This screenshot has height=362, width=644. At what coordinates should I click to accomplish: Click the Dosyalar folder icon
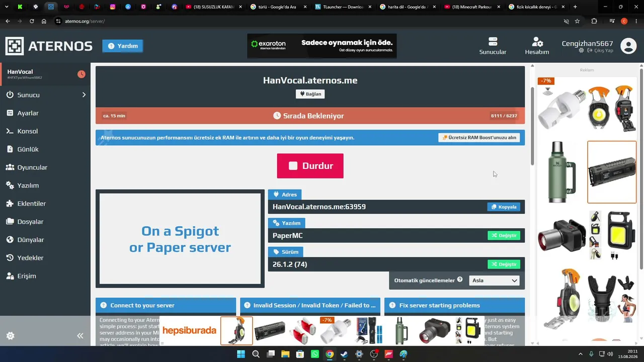[10, 222]
